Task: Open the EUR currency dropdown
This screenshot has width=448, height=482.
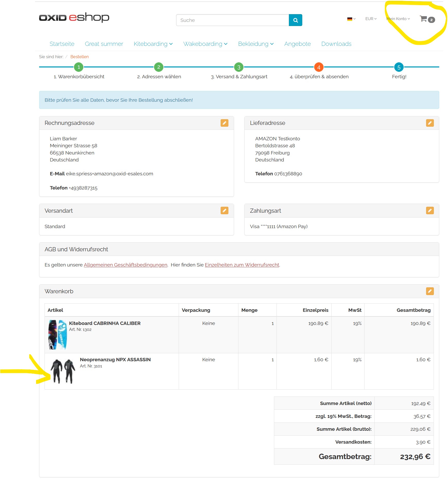Action: tap(371, 19)
